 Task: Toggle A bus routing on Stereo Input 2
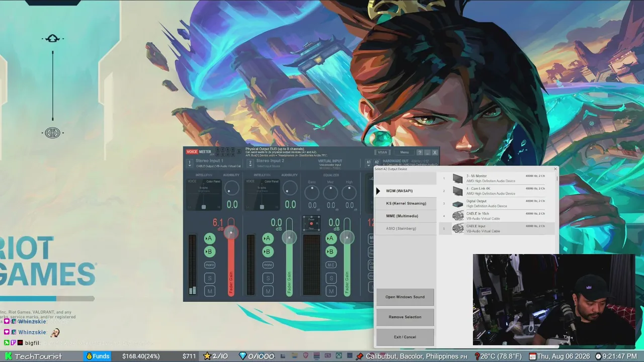pyautogui.click(x=268, y=238)
